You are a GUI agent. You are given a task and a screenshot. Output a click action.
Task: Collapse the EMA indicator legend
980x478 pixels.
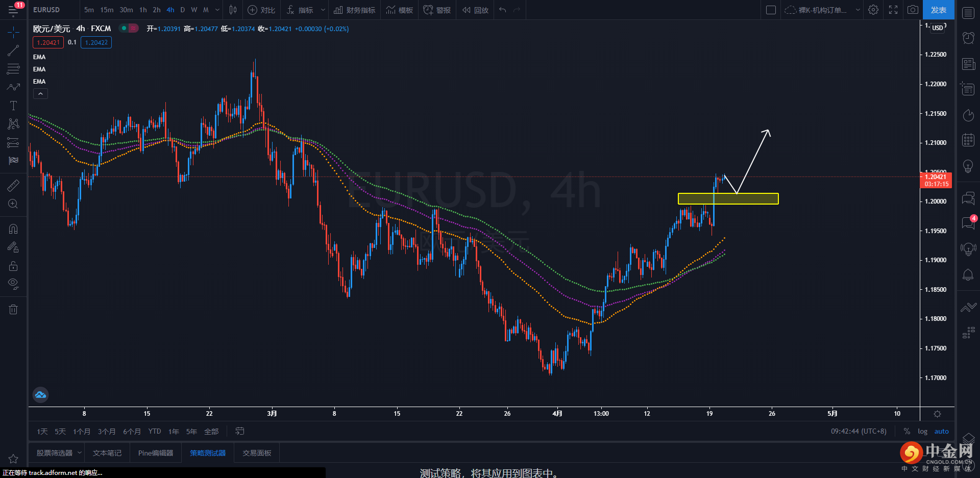pos(40,94)
